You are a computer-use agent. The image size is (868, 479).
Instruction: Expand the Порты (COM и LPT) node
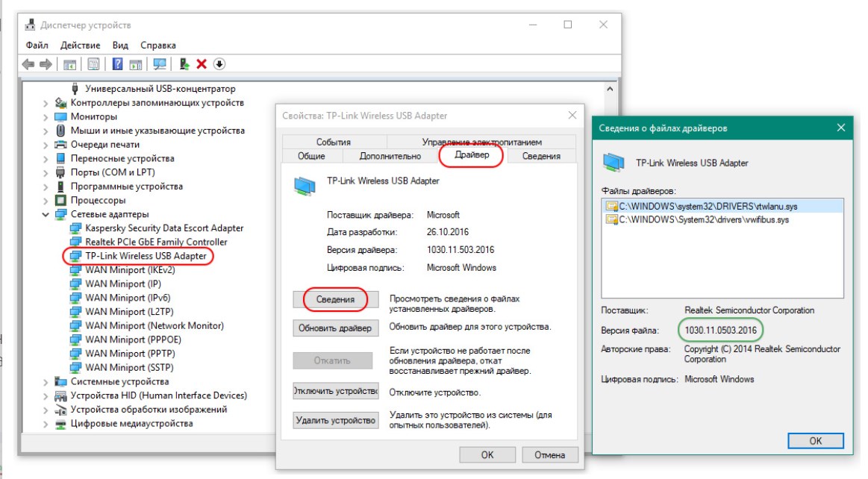[x=46, y=172]
